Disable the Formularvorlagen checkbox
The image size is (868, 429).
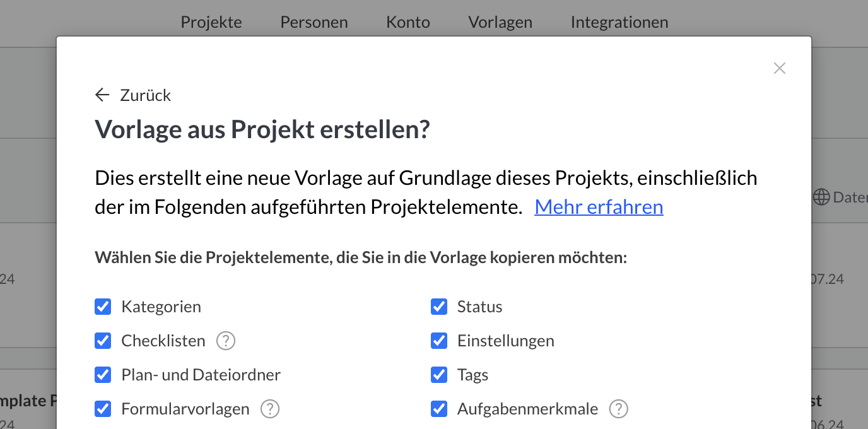coord(103,409)
